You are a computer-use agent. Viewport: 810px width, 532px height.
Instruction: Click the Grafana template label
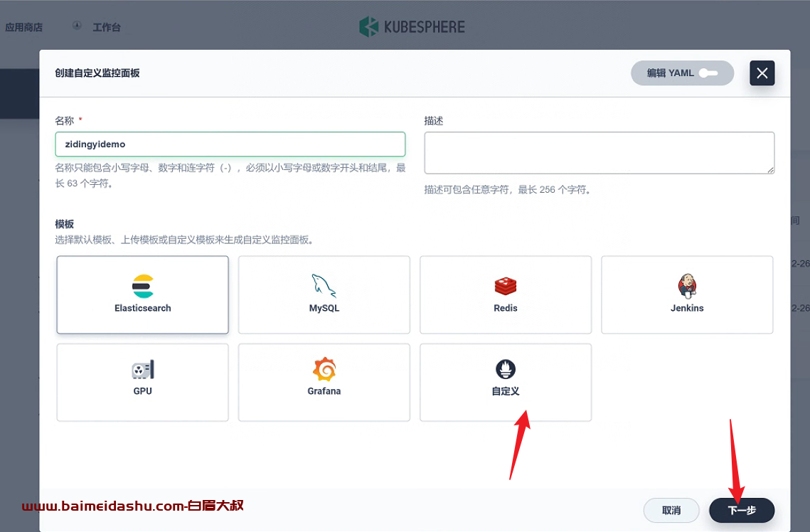(x=324, y=391)
